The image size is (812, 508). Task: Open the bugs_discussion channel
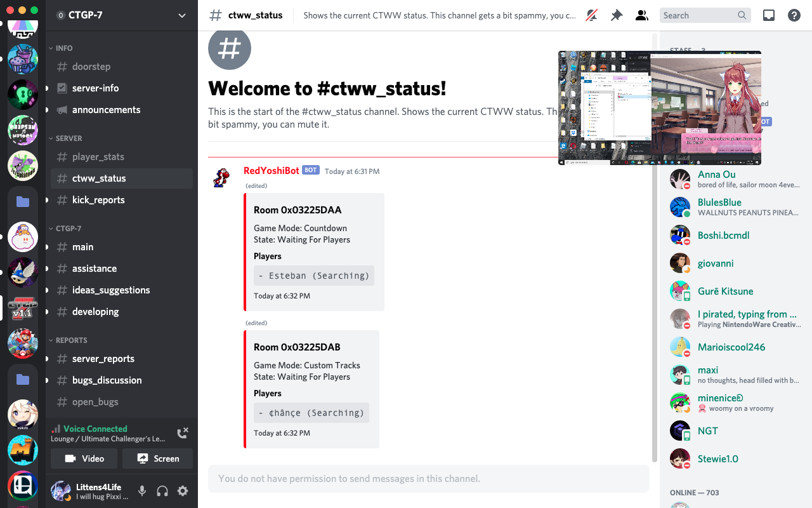(x=122, y=380)
